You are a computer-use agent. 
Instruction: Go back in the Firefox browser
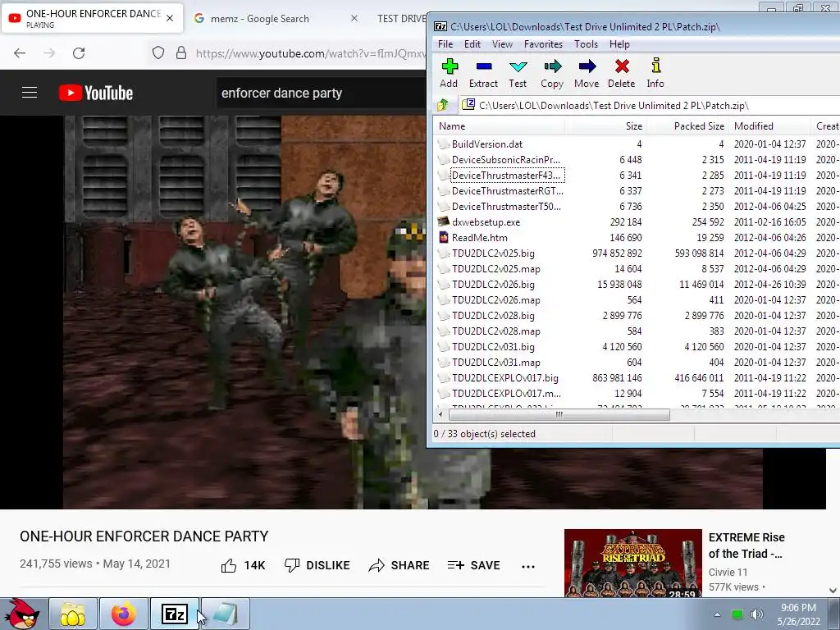point(20,53)
